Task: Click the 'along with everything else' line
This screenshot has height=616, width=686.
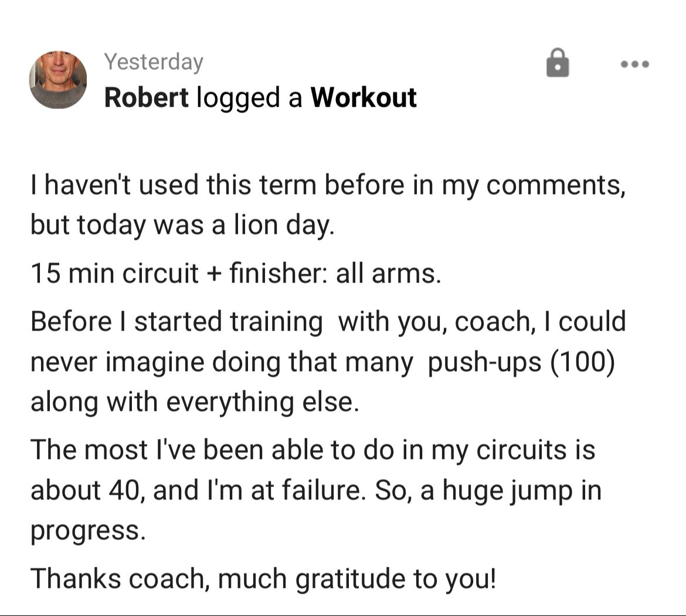Action: [195, 402]
